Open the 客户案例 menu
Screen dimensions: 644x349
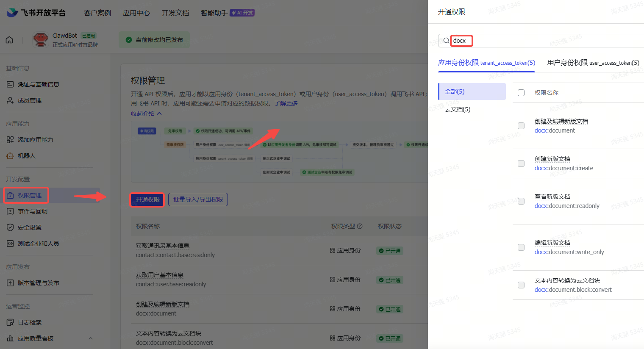pyautogui.click(x=97, y=13)
